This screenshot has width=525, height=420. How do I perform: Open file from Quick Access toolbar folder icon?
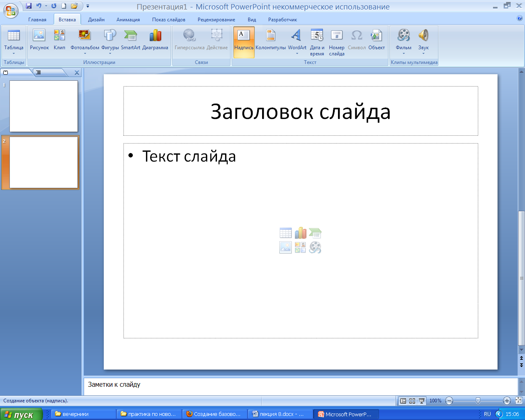point(74,6)
